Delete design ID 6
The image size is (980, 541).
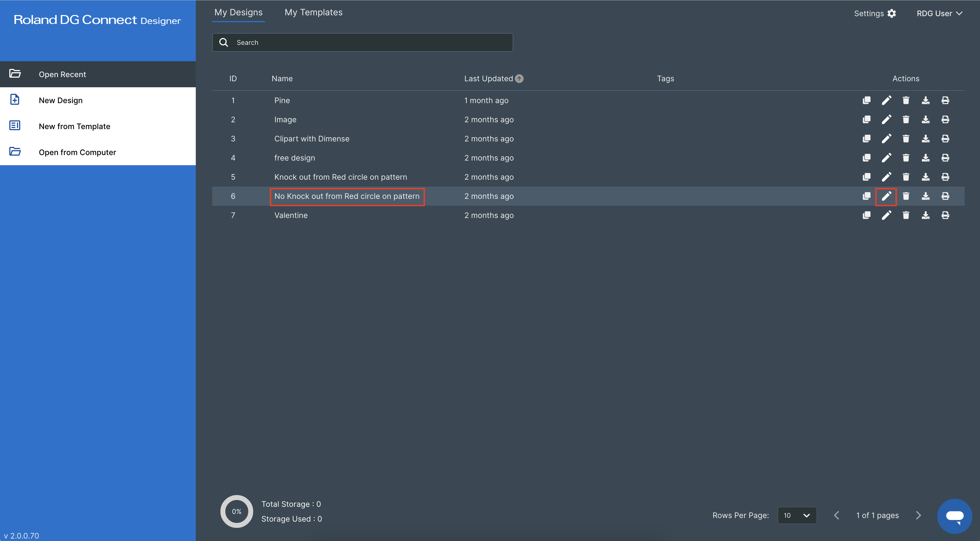[906, 196]
